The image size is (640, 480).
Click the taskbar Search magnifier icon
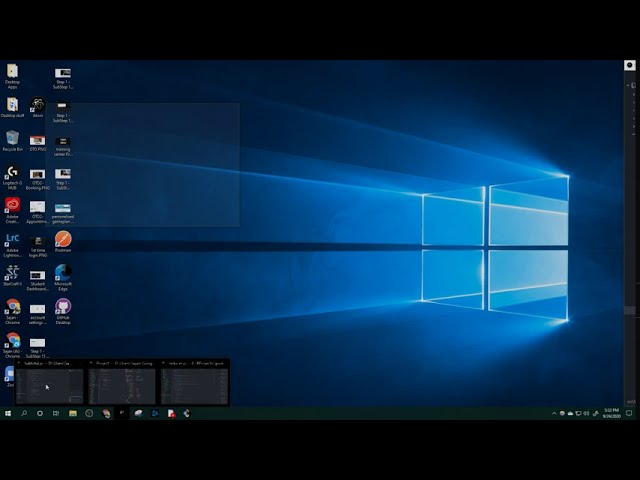(24, 413)
